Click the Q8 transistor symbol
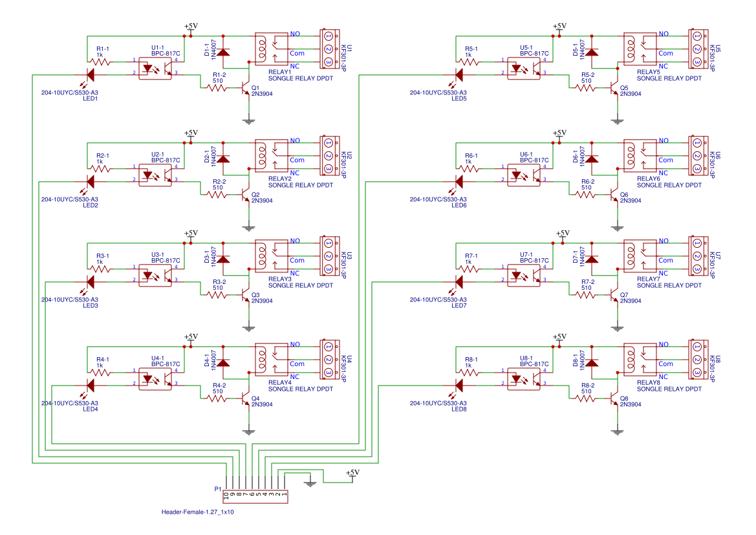The width and height of the screenshot is (756, 535). [615, 399]
